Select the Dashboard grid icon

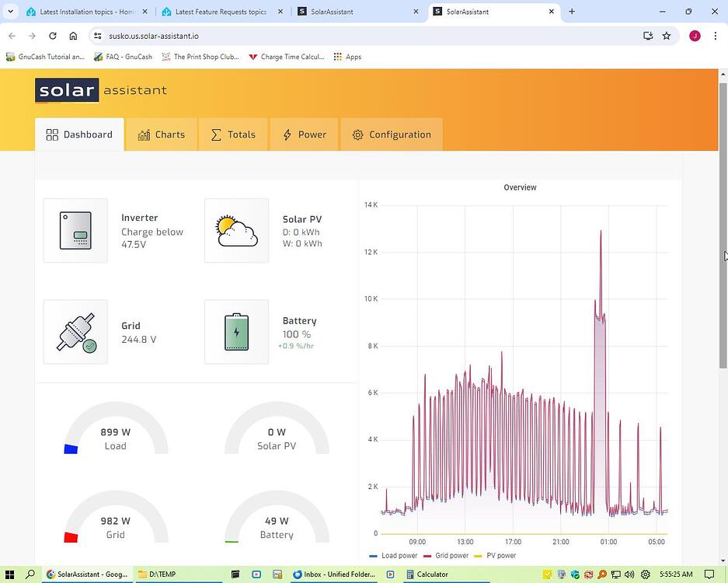pos(51,134)
